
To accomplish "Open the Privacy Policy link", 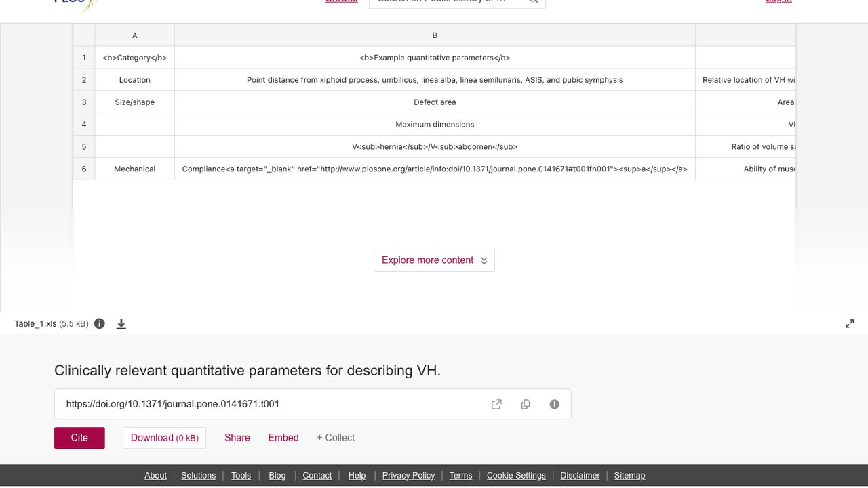I will pos(408,476).
